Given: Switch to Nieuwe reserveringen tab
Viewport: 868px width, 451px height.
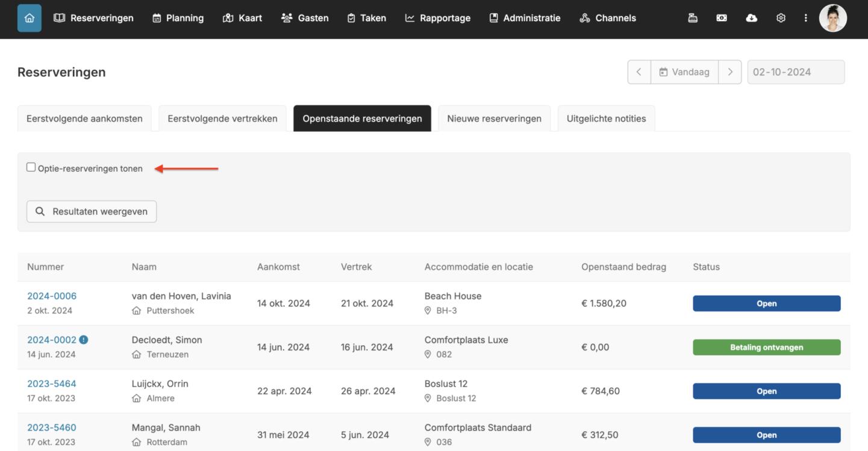Looking at the screenshot, I should click(494, 119).
